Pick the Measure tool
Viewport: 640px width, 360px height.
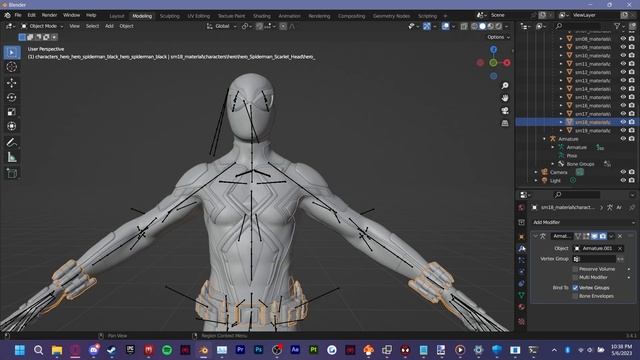11,157
